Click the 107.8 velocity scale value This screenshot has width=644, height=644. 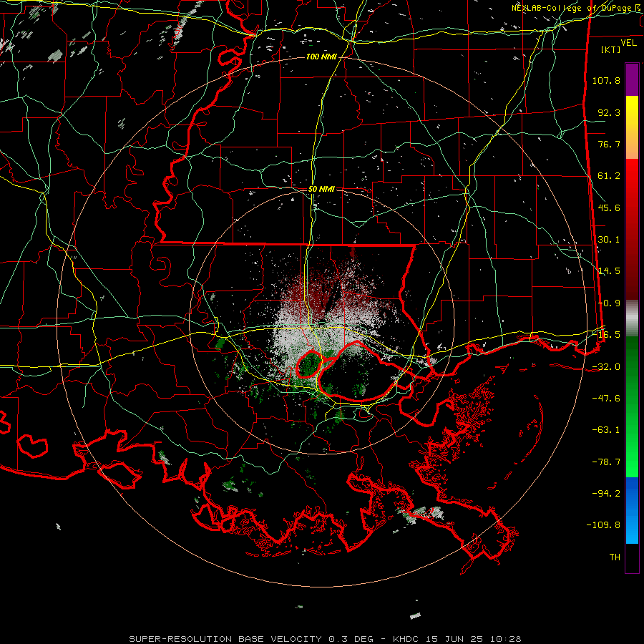tap(606, 80)
